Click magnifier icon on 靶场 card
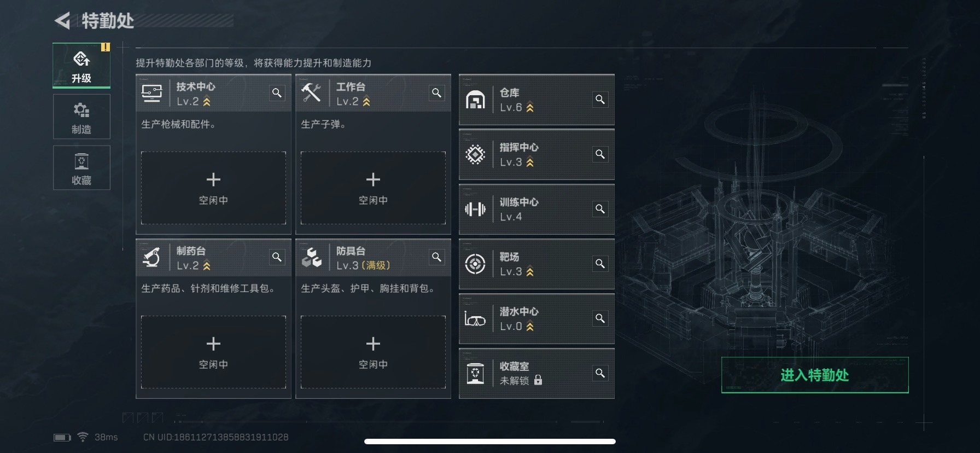Image resolution: width=980 pixels, height=453 pixels. coord(600,264)
